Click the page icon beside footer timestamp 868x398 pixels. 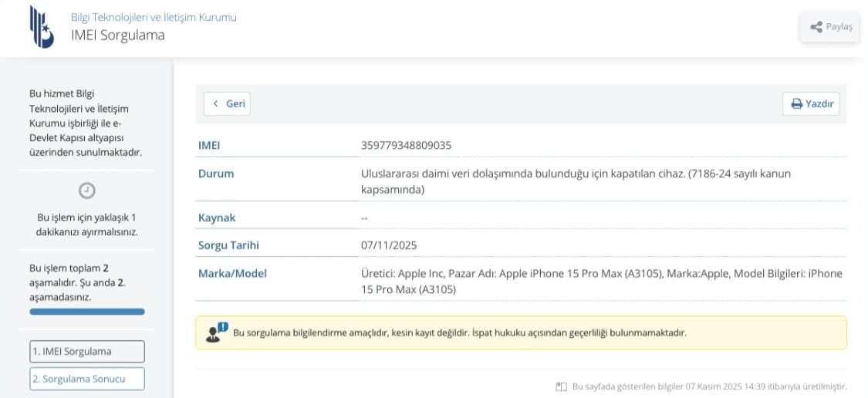click(561, 386)
